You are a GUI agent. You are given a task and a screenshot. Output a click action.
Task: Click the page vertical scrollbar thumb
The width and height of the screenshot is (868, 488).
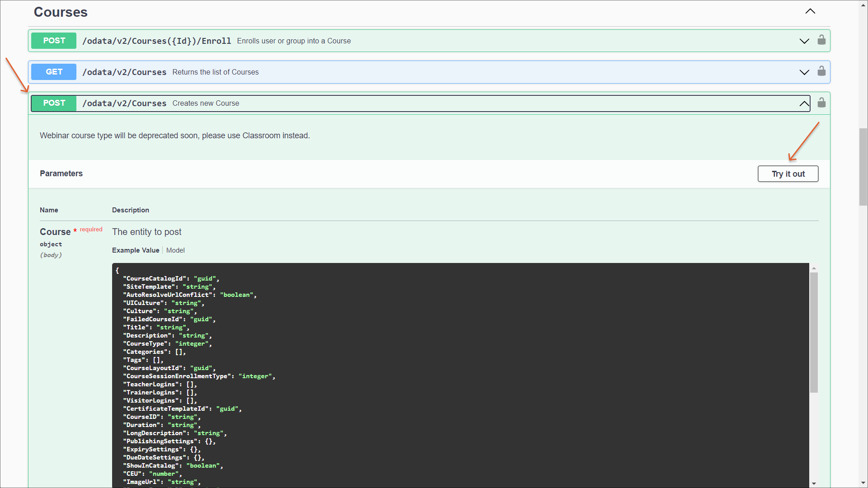tap(863, 167)
